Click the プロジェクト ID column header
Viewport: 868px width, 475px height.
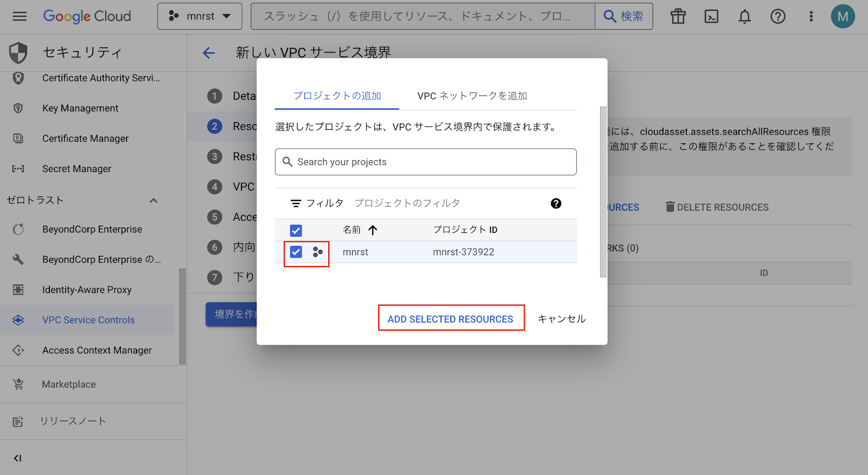point(465,230)
